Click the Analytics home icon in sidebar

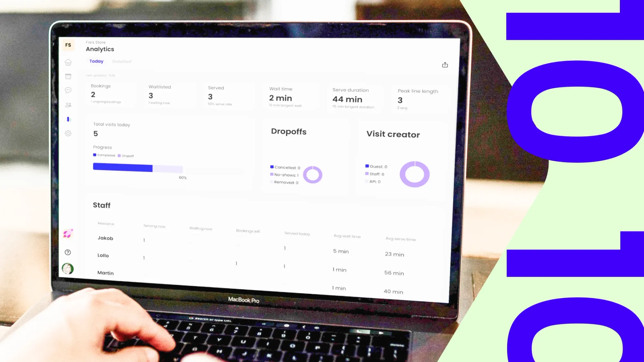[68, 62]
